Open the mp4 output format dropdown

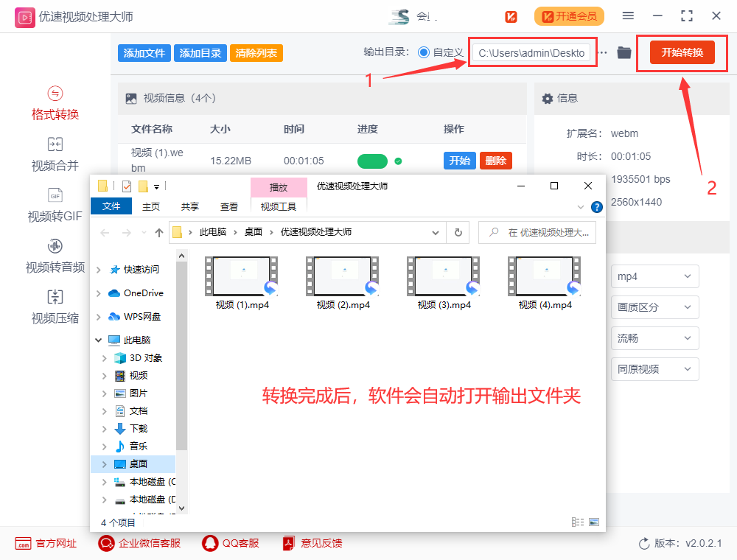coord(654,276)
